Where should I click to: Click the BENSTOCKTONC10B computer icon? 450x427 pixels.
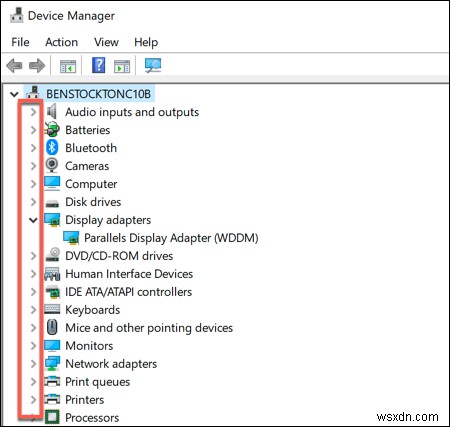[33, 93]
